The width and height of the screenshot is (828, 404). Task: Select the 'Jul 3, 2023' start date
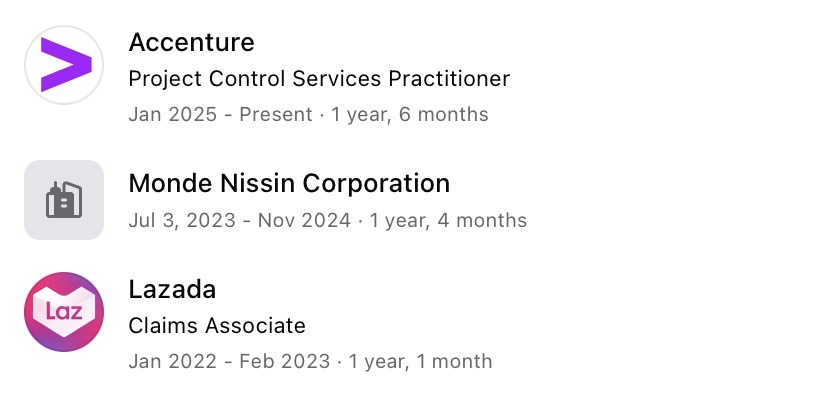[182, 220]
